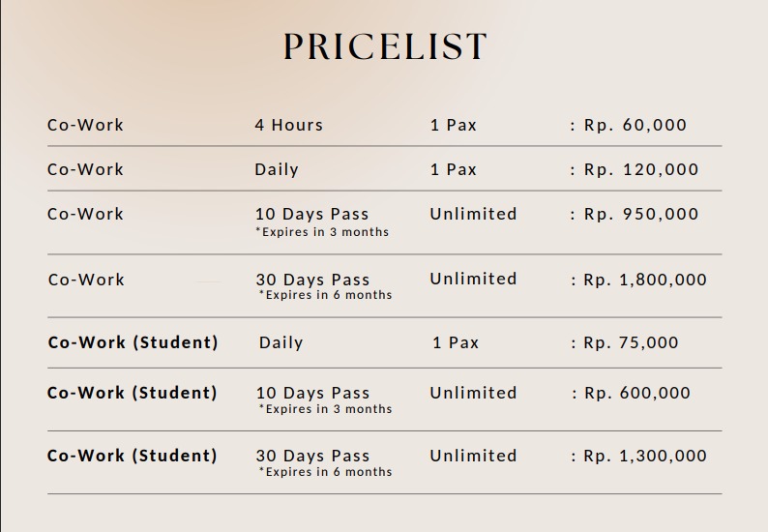The width and height of the screenshot is (768, 532).
Task: Click 30 Days Pass in the Rp. 1,800,000 row
Action: [x=311, y=280]
